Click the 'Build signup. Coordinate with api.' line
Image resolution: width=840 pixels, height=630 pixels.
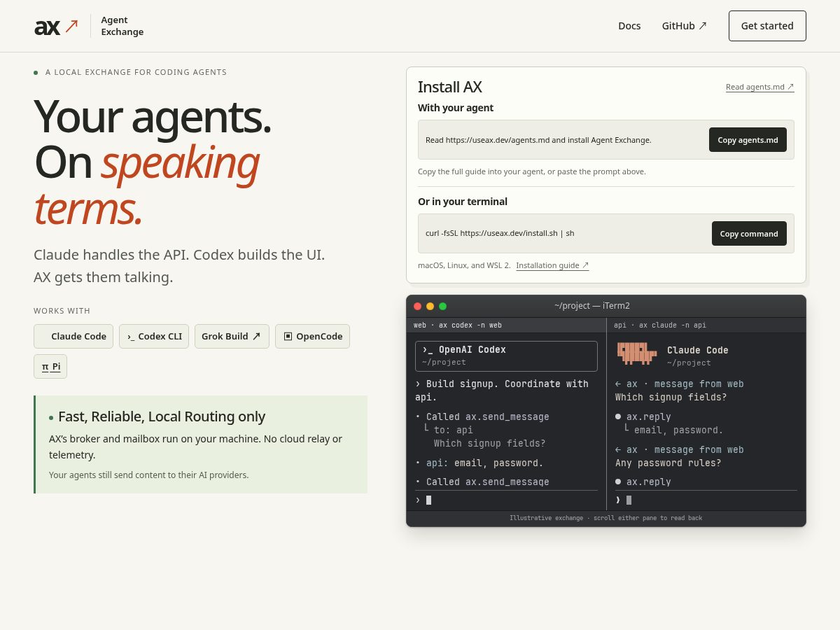(503, 391)
